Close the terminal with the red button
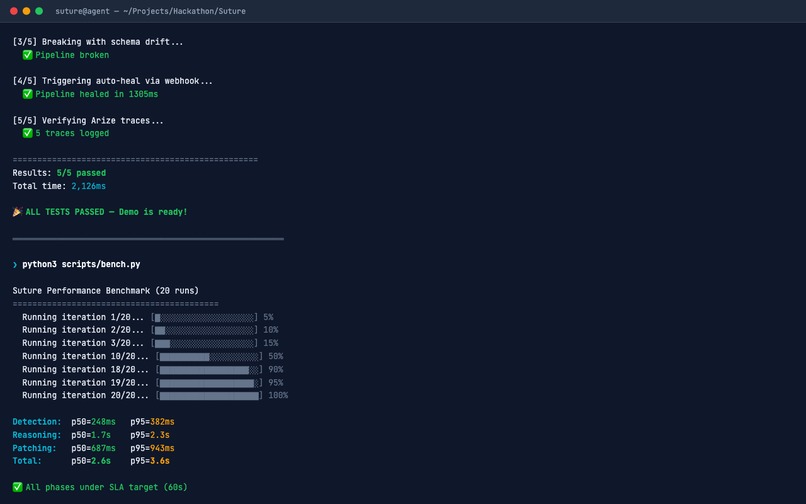Screen dimensions: 806x504 click(x=14, y=11)
